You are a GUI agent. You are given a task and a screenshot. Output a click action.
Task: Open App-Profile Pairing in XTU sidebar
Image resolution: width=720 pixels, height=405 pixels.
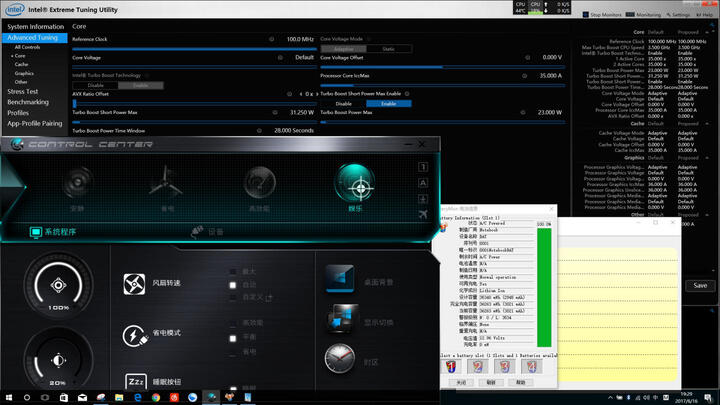34,124
